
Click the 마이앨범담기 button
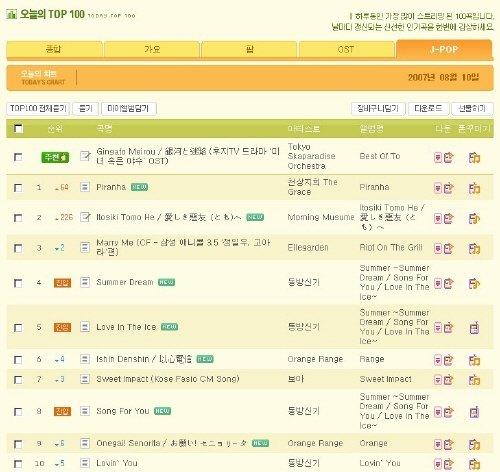click(x=129, y=109)
